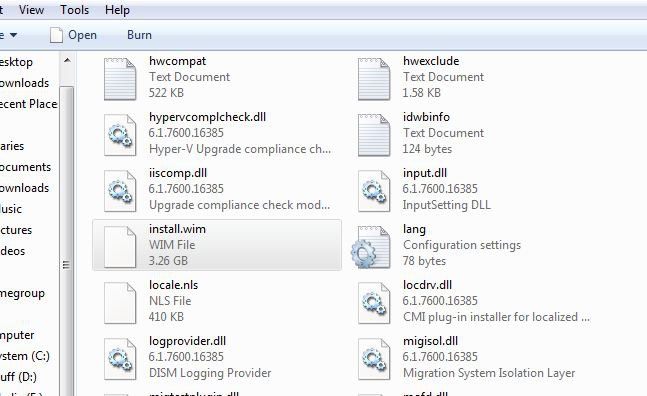Image resolution: width=647 pixels, height=396 pixels.
Task: Open System (C:) drive in navigation pane
Action: coord(25,356)
